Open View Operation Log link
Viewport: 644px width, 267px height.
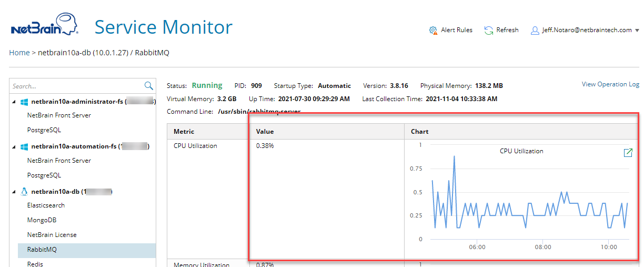click(610, 84)
